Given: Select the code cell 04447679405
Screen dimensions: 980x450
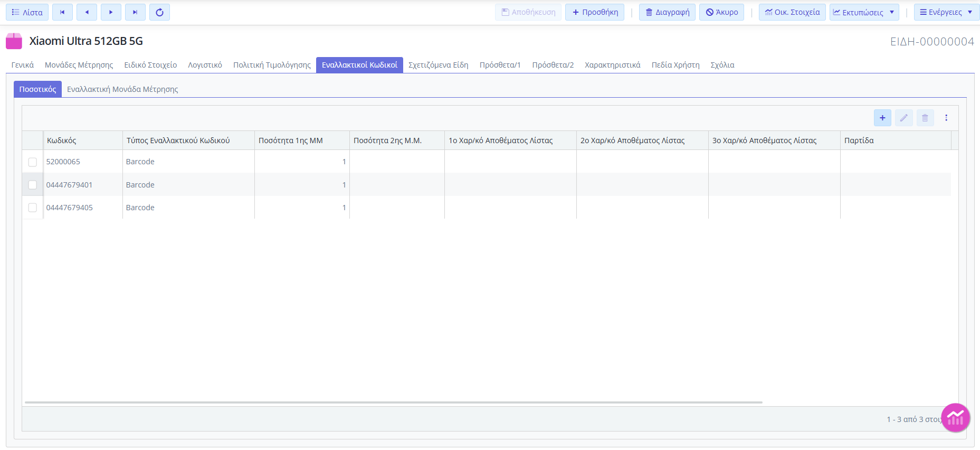Looking at the screenshot, I should 82,208.
